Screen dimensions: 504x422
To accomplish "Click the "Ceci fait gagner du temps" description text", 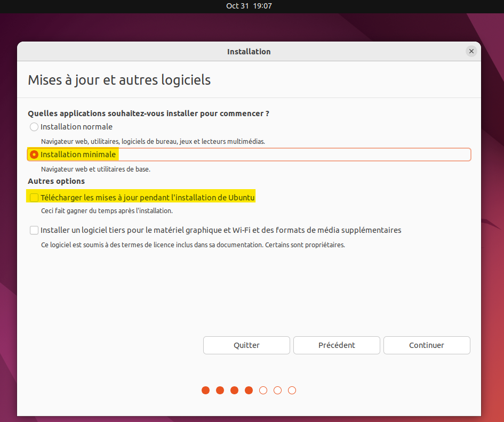I will point(107,210).
